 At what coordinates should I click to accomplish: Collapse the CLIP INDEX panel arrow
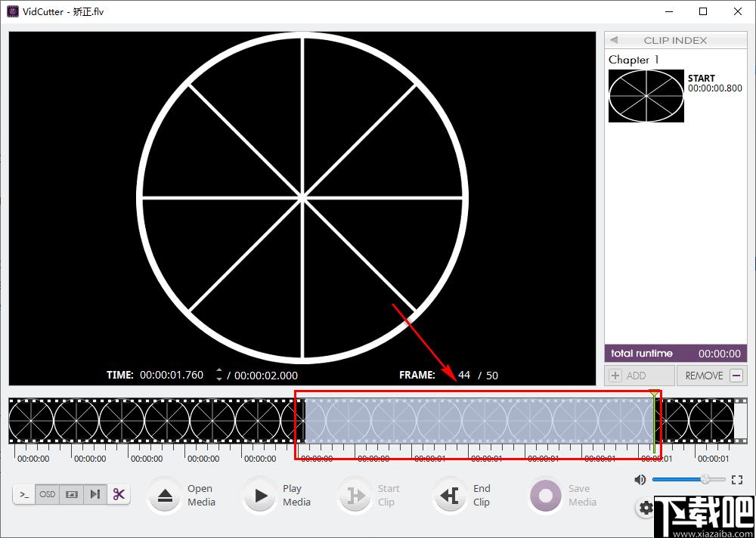pyautogui.click(x=614, y=40)
